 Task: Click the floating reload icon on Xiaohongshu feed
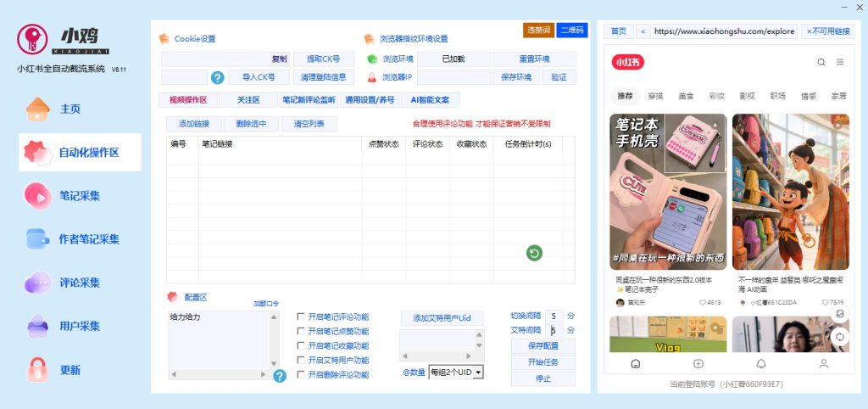pos(840,337)
